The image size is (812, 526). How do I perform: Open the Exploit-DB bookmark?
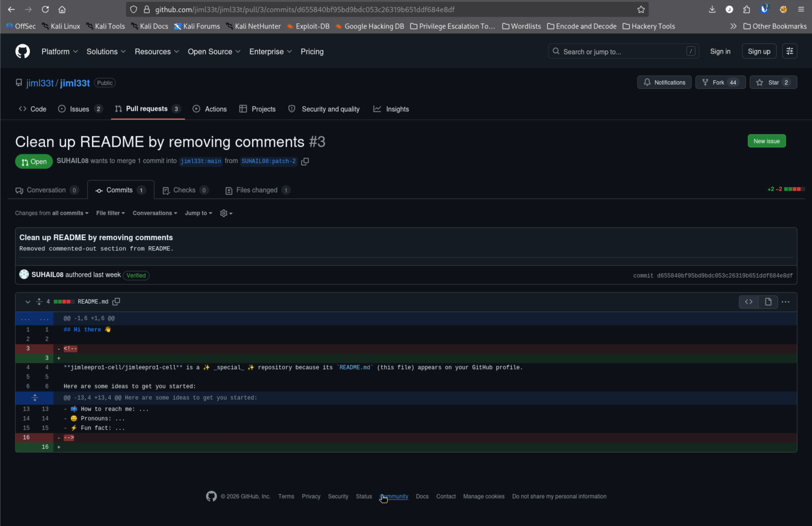(x=308, y=26)
